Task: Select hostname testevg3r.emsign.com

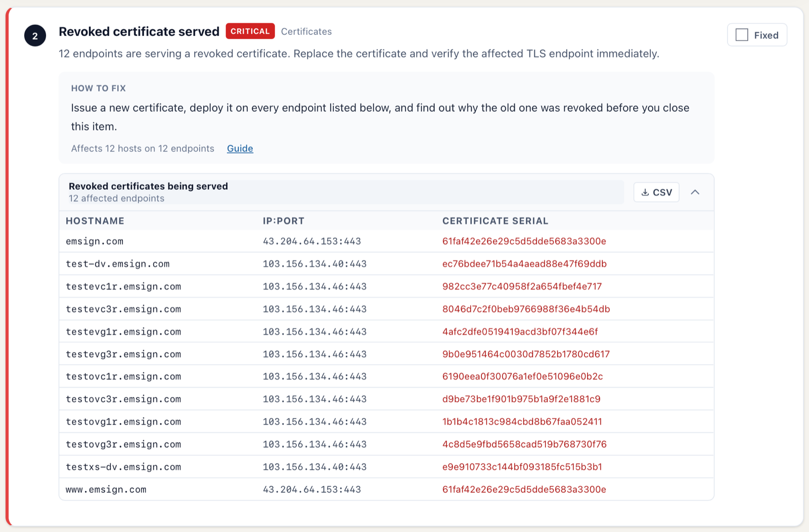Action: point(123,354)
